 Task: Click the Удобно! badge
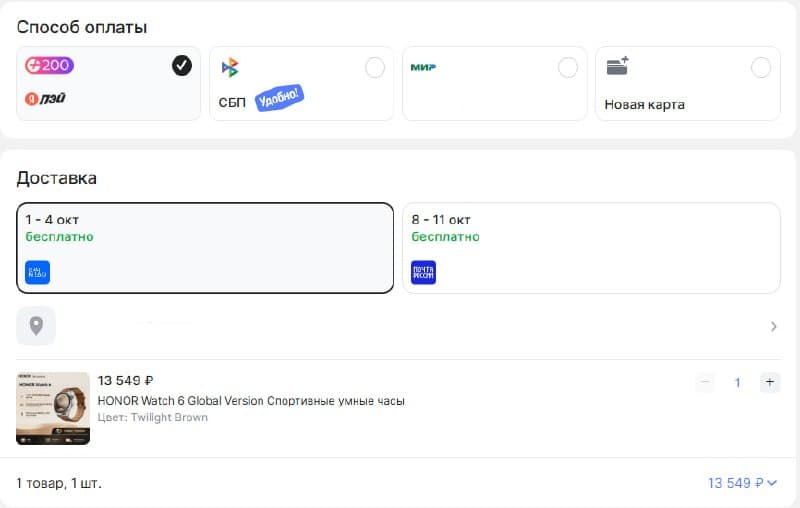pos(279,98)
